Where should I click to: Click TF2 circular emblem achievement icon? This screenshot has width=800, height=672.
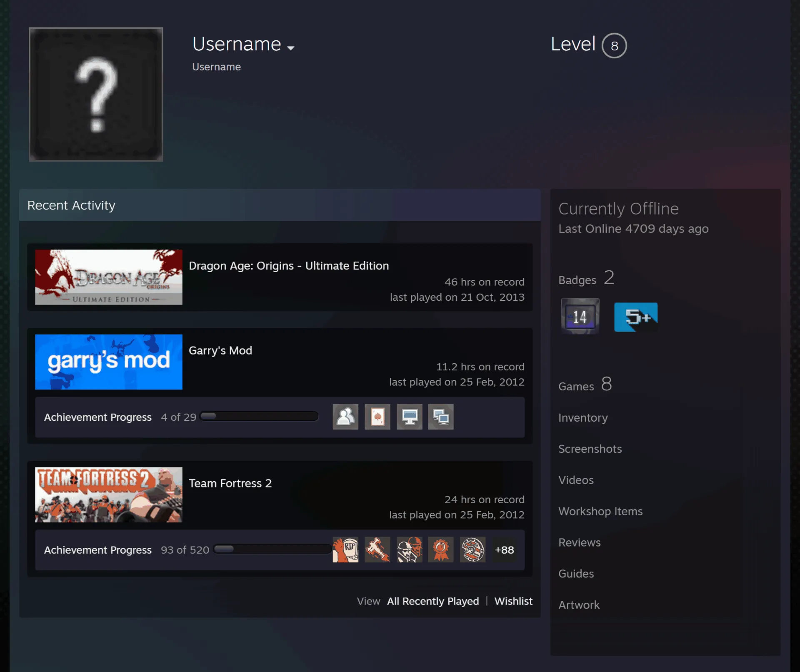coord(472,550)
